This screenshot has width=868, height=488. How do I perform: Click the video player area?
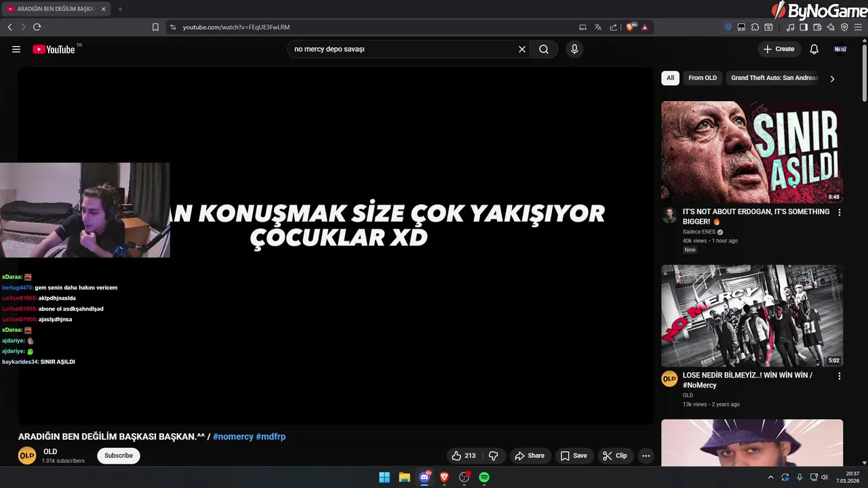click(x=336, y=246)
